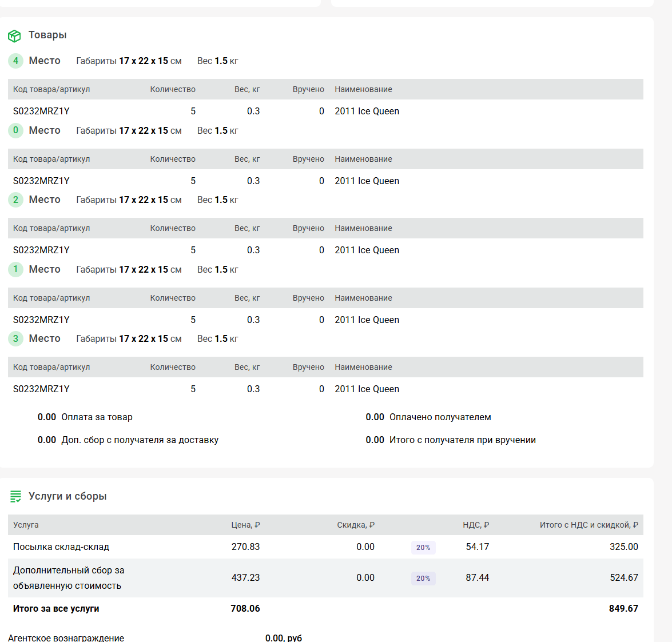Select the place badge numbered 1
Viewport: 672px width, 642px height.
[15, 269]
